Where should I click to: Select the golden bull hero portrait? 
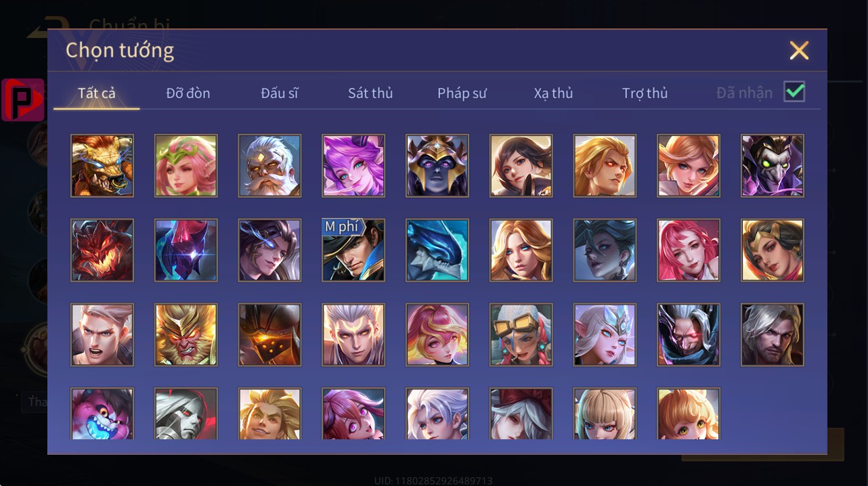click(102, 166)
